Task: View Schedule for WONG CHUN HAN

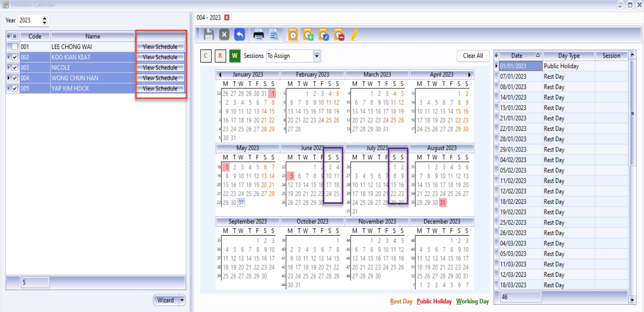Action: click(x=160, y=78)
